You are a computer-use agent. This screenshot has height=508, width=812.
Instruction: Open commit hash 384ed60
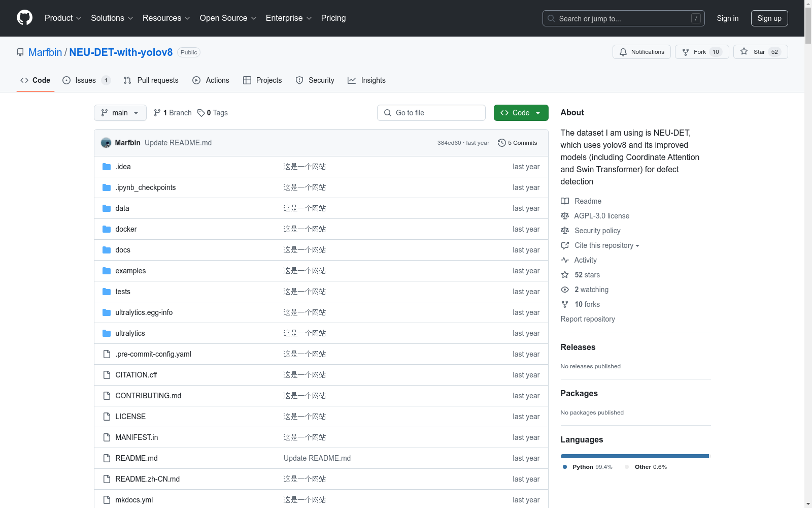click(x=449, y=143)
